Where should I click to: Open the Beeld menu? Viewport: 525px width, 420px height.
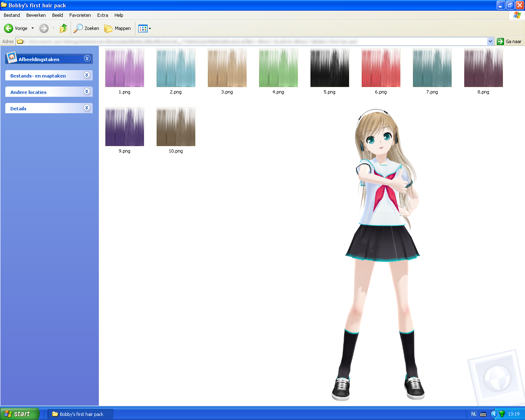(57, 15)
